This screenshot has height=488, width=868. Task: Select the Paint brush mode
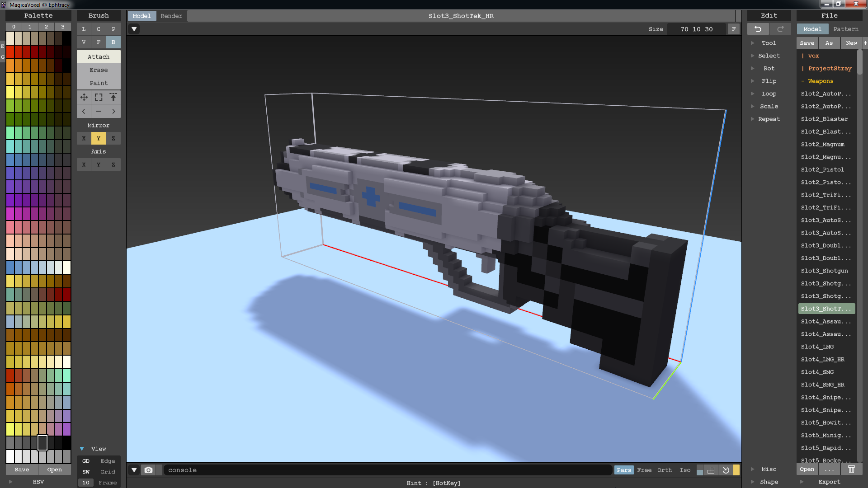(98, 83)
